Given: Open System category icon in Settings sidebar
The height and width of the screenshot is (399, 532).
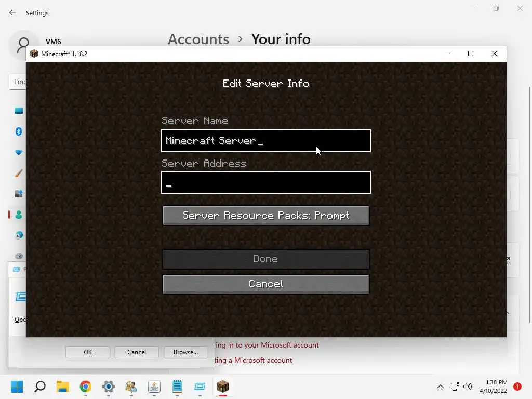Looking at the screenshot, I should point(19,111).
